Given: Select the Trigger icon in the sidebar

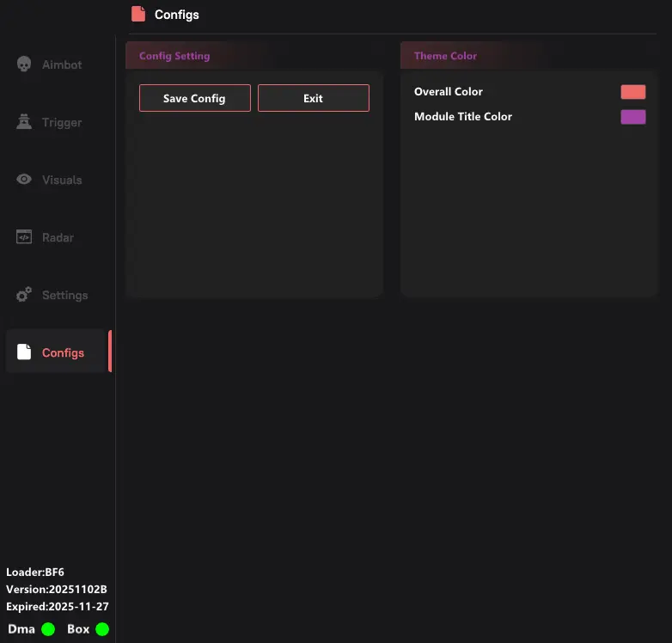Looking at the screenshot, I should [x=24, y=122].
